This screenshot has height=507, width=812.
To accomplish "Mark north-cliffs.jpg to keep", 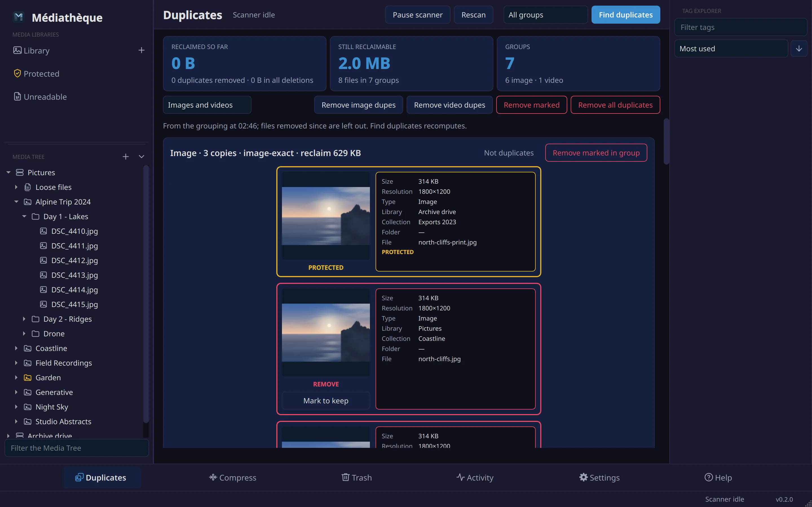I will [326, 400].
